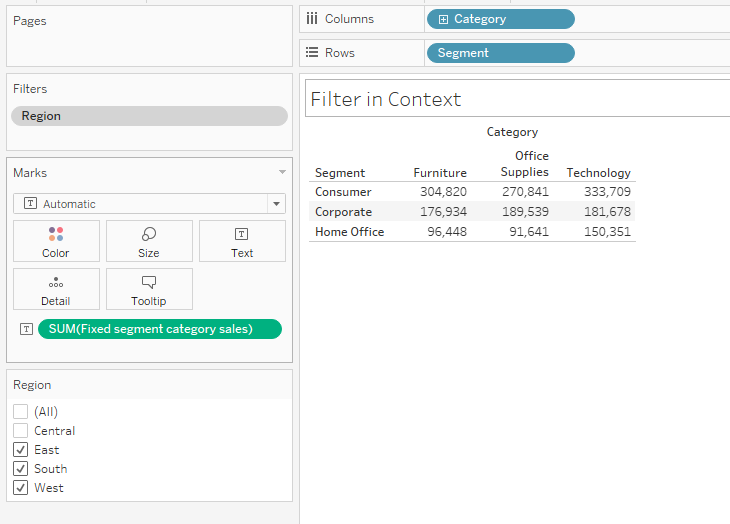Select the Corporate row label

point(344,212)
